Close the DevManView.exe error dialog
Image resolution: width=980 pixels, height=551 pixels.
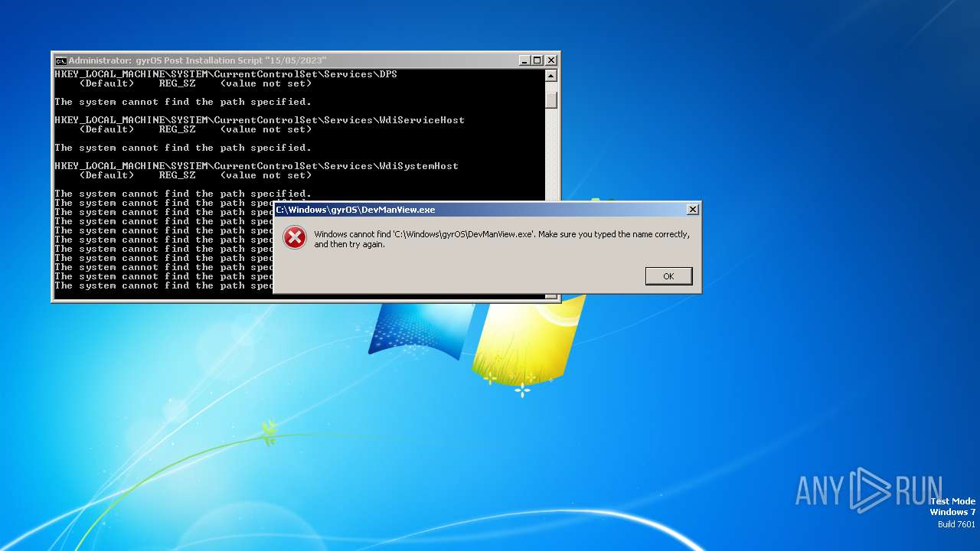pyautogui.click(x=692, y=210)
